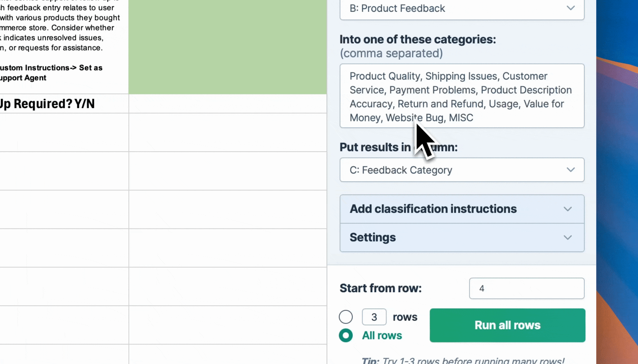The width and height of the screenshot is (638, 364).
Task: Expand Add classification instructions section
Action: coord(462,209)
